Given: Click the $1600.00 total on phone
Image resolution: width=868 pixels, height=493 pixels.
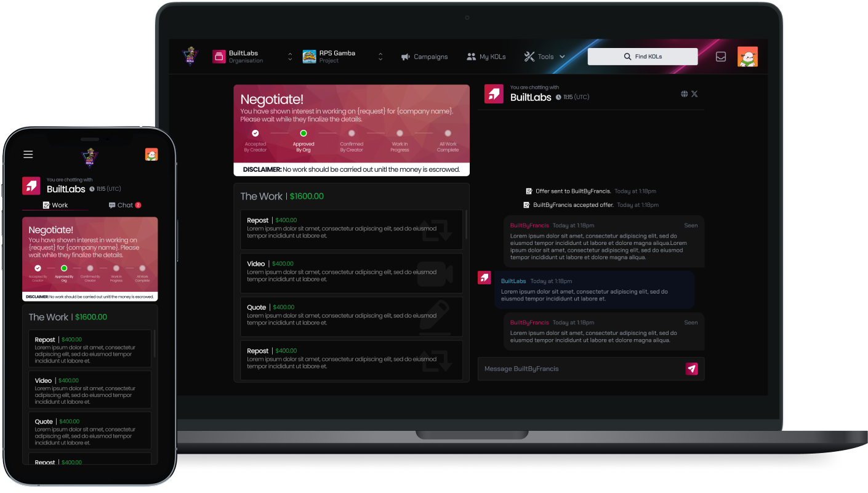Looking at the screenshot, I should pos(91,317).
